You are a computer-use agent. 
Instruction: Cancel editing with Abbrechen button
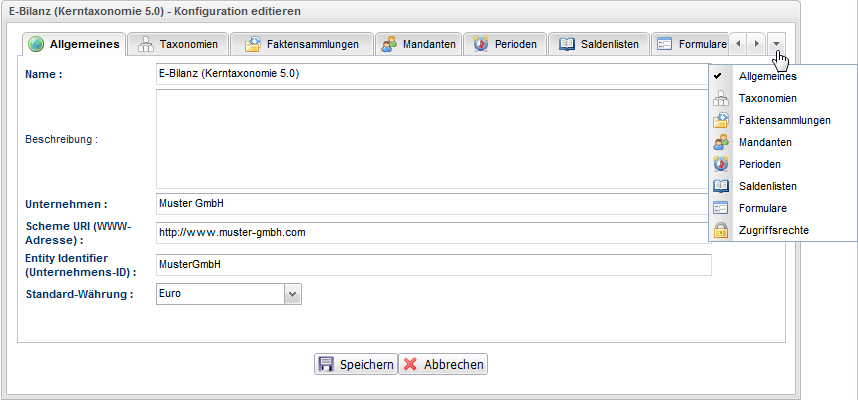tap(443, 364)
